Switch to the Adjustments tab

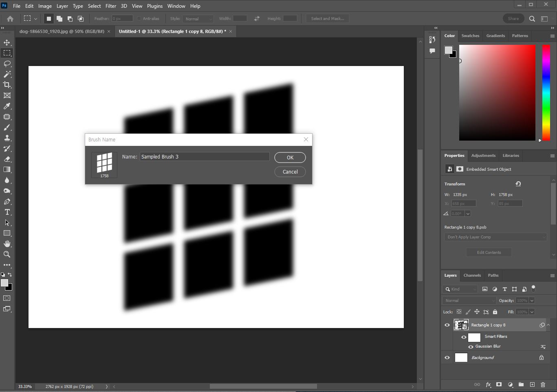[483, 155]
